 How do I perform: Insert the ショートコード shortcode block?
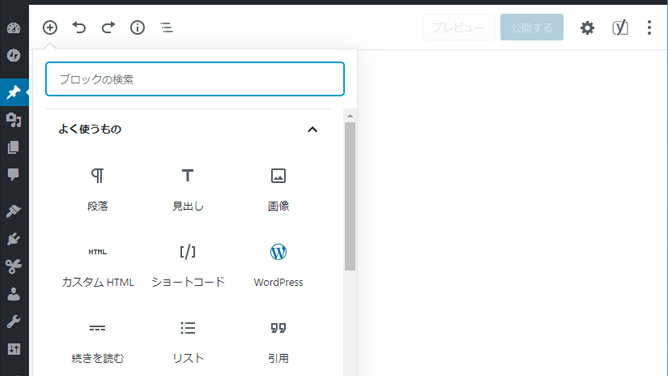click(188, 266)
